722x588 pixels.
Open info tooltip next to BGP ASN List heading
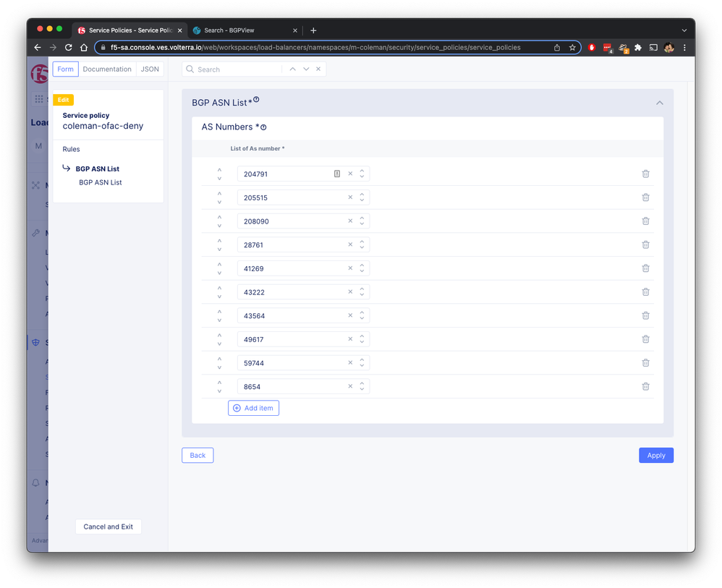pyautogui.click(x=256, y=100)
